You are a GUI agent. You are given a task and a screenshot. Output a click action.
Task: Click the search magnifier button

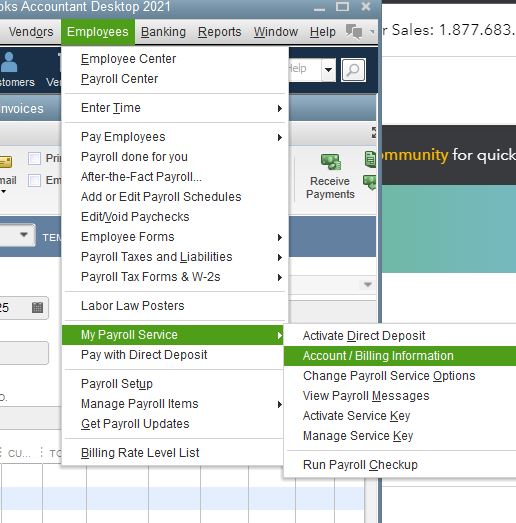[353, 70]
